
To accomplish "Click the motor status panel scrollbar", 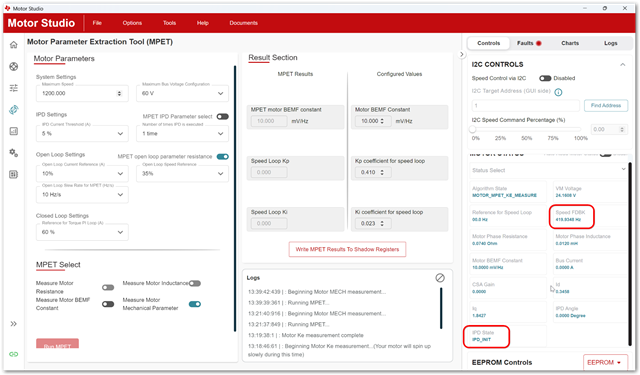I will (x=630, y=254).
